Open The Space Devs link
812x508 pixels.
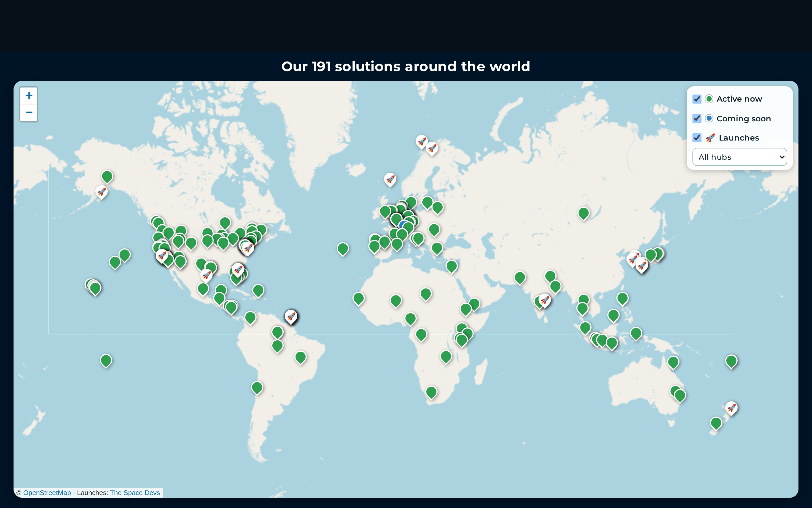point(135,492)
